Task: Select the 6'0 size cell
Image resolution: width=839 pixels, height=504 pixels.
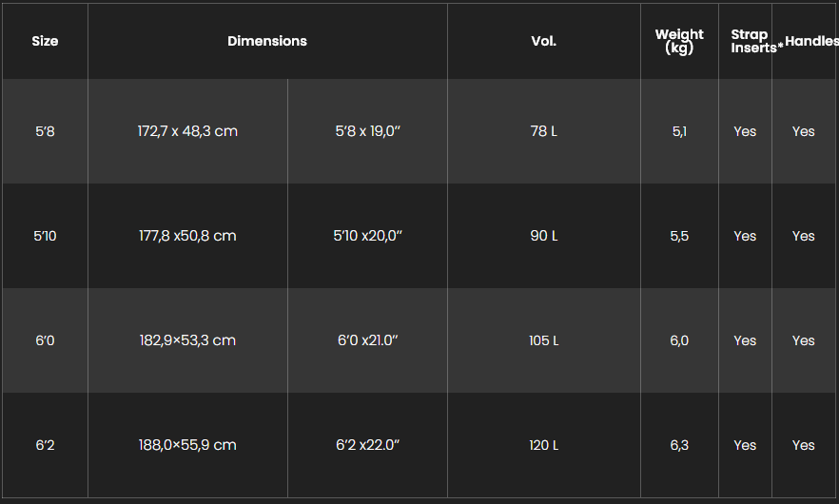Action: pyautogui.click(x=45, y=340)
